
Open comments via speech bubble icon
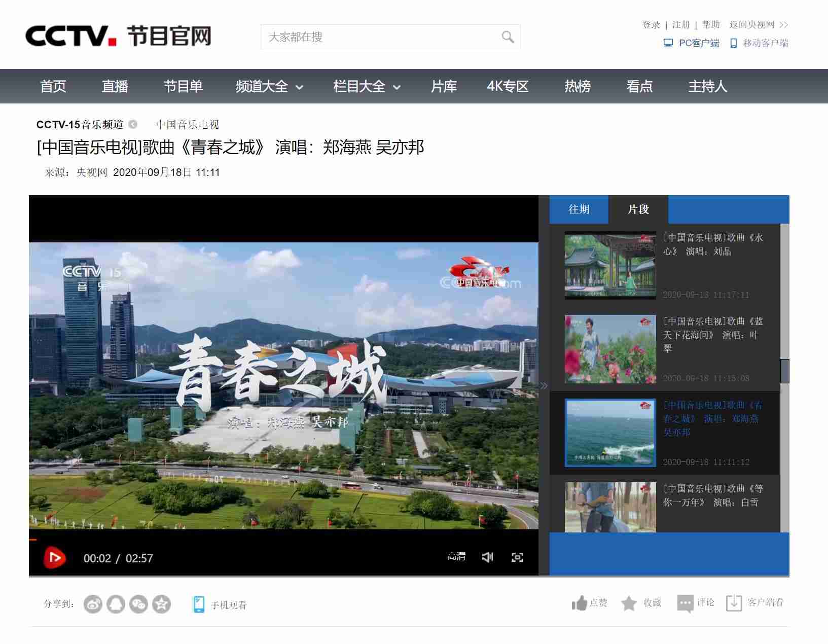tap(685, 603)
